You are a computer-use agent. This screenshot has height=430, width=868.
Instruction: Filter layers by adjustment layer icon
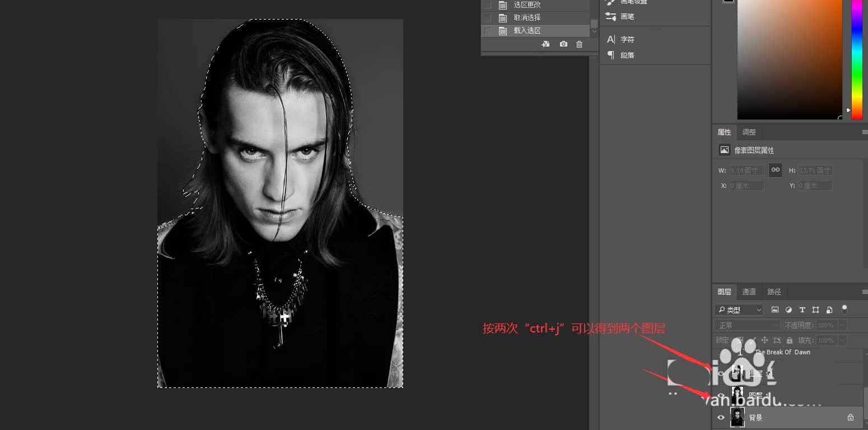(789, 309)
